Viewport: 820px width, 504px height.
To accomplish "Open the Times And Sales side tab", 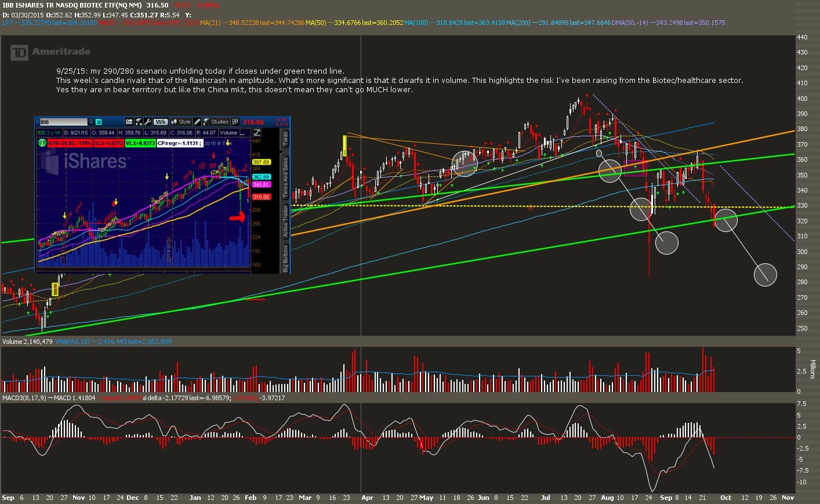I will [x=285, y=177].
